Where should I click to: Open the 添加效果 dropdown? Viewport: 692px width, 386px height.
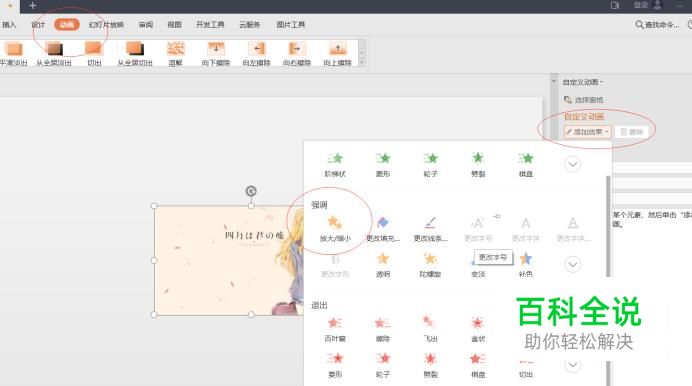[587, 132]
